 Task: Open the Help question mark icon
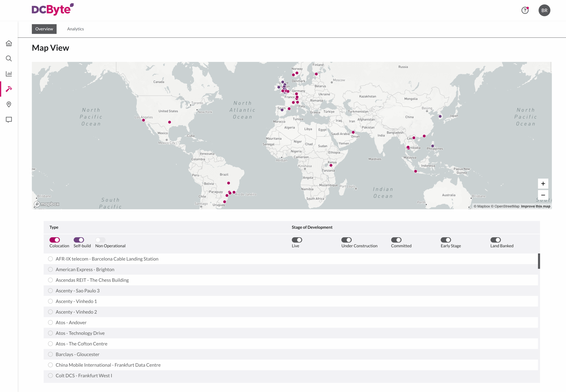525,10
